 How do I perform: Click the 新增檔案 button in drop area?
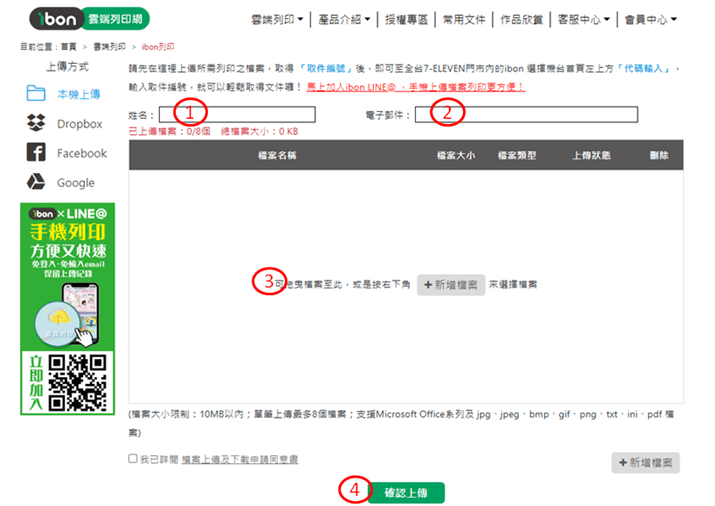tap(451, 285)
